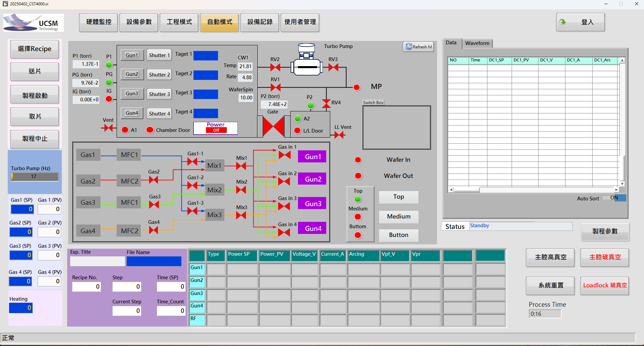Open the 設備參數 menu tab
Viewport: 644px width, 346px height.
(139, 22)
